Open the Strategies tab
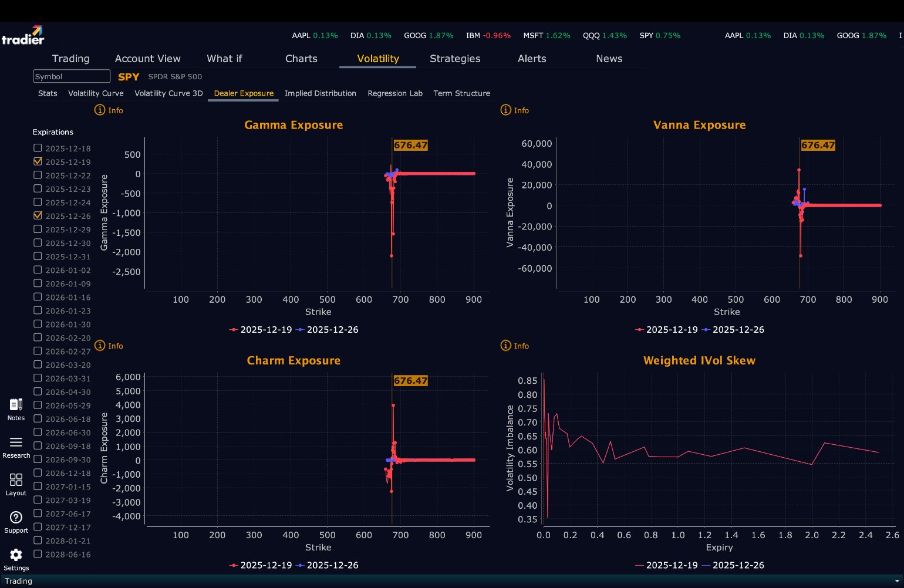Viewport: 904px width, 588px height. 455,59
